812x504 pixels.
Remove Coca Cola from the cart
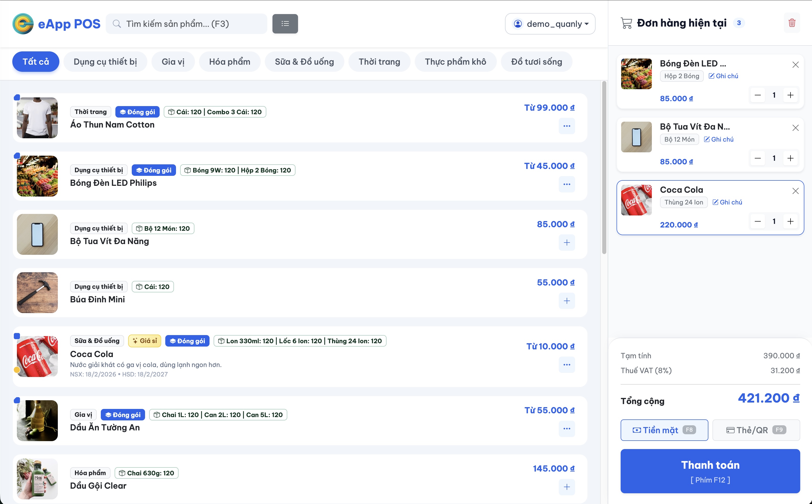795,191
